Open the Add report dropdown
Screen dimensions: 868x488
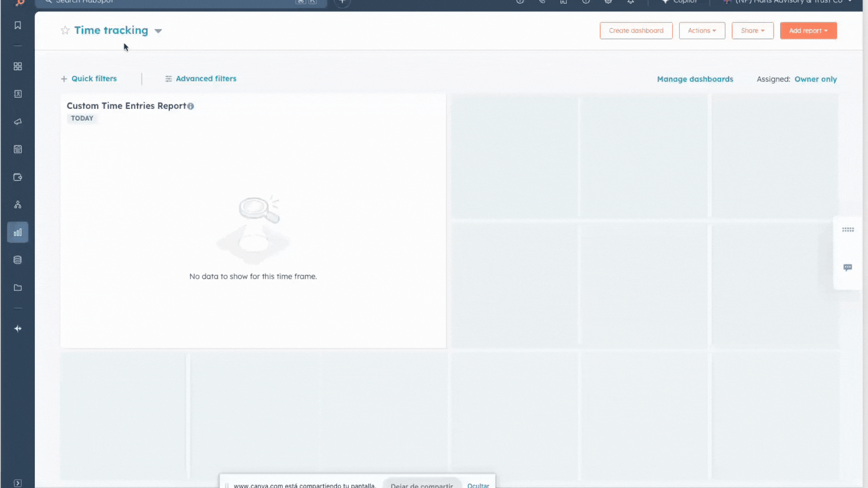808,31
